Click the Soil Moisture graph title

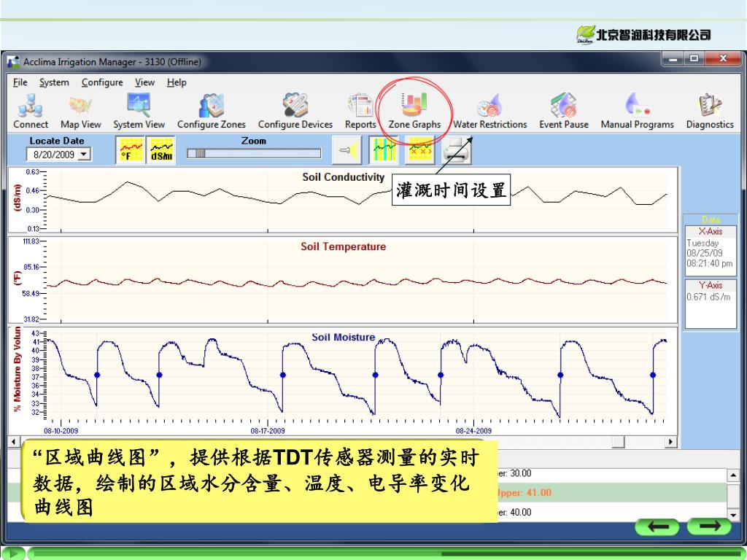343,337
